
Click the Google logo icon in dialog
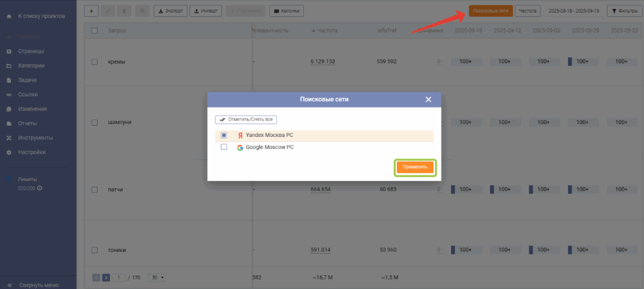(x=240, y=148)
